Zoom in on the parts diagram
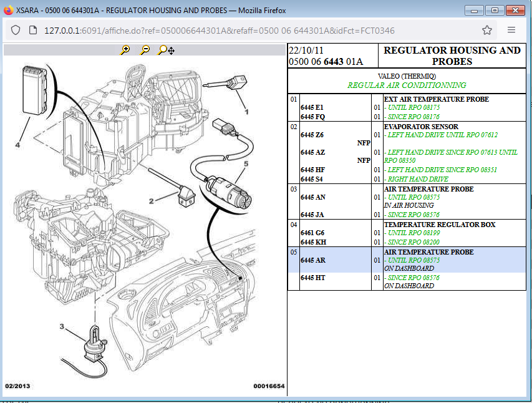532x403 pixels. pyautogui.click(x=125, y=50)
